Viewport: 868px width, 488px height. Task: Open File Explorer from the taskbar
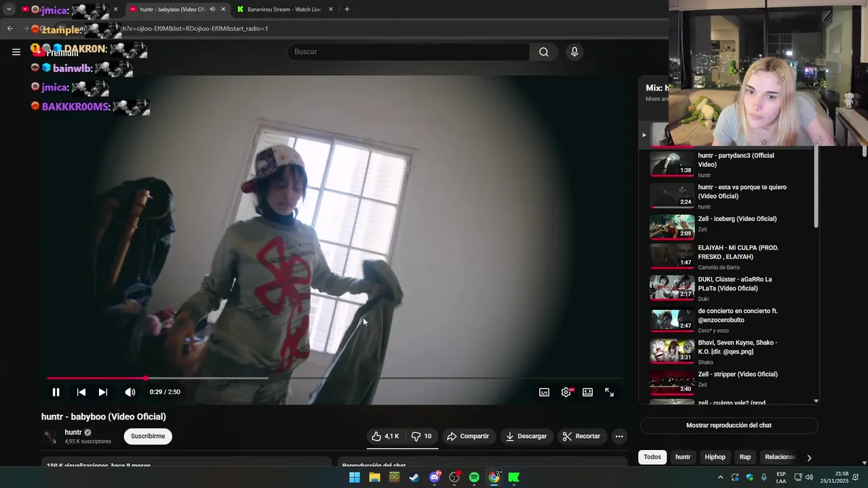pyautogui.click(x=374, y=477)
